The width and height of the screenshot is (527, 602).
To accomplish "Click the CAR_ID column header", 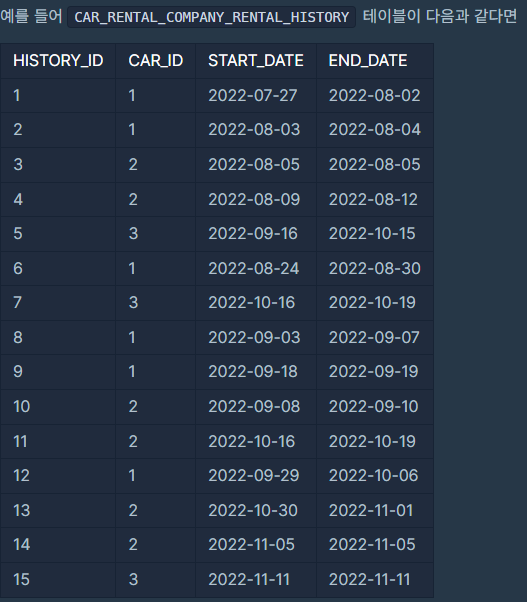I will tap(156, 61).
